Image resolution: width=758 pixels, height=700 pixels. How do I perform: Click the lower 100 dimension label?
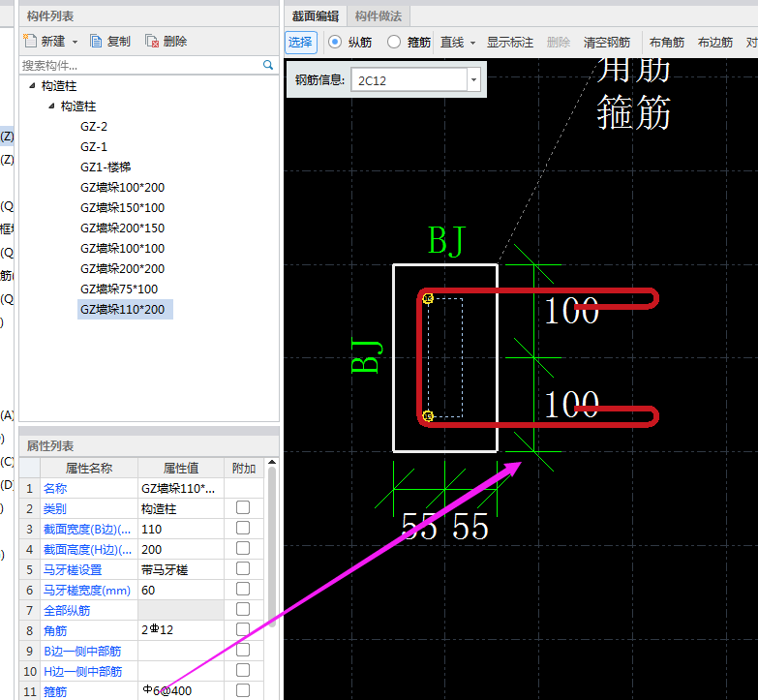(571, 404)
